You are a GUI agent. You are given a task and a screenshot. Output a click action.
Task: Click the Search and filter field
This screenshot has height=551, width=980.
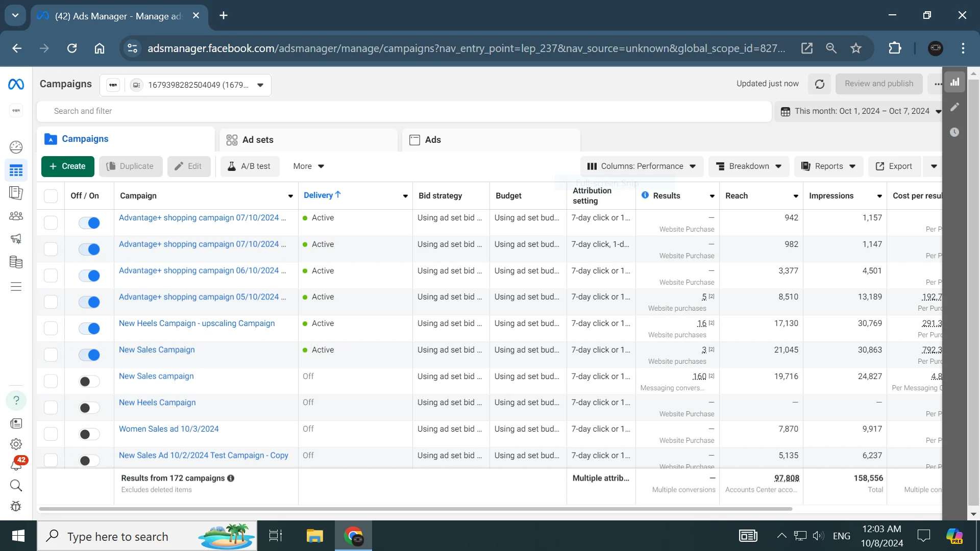click(x=403, y=111)
